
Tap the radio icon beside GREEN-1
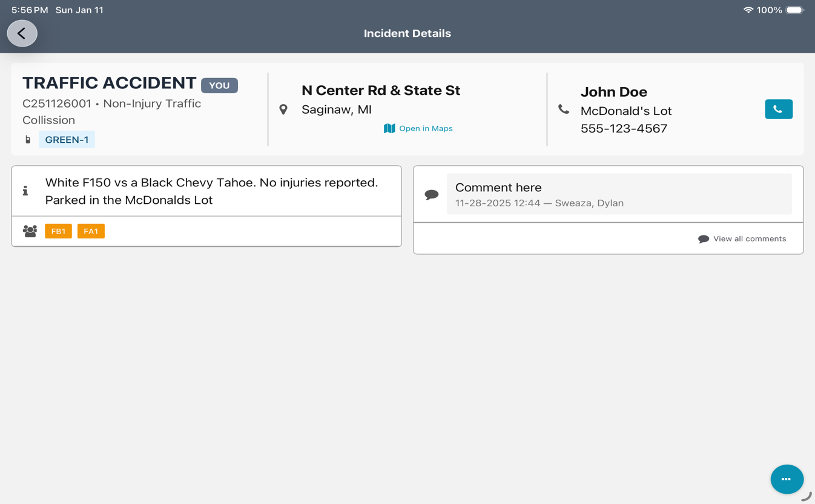pyautogui.click(x=28, y=140)
